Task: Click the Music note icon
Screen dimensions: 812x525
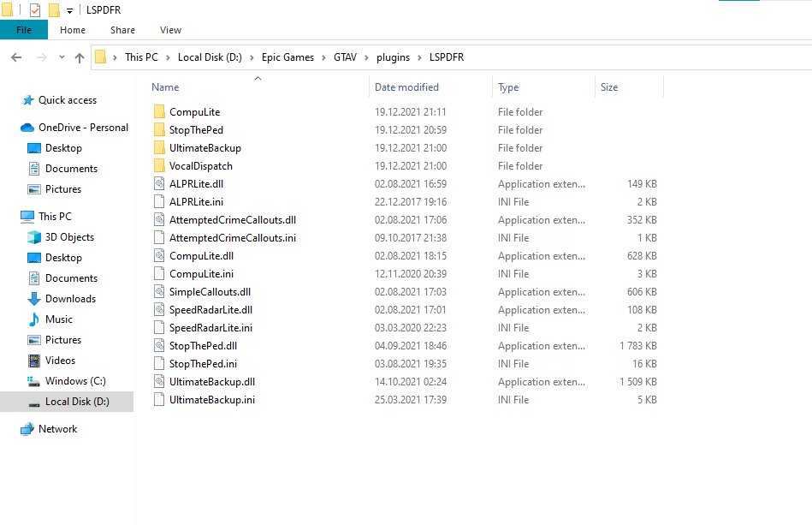Action: click(x=34, y=319)
